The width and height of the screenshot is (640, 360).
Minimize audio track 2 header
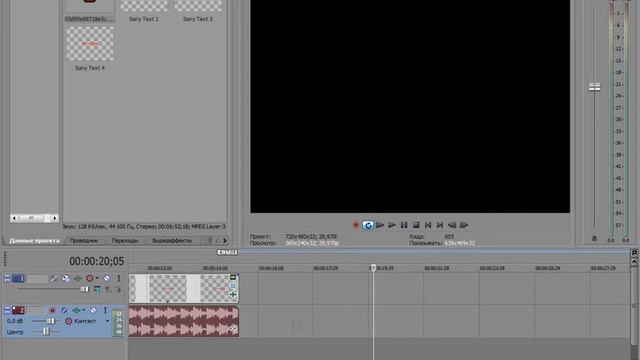point(7,311)
